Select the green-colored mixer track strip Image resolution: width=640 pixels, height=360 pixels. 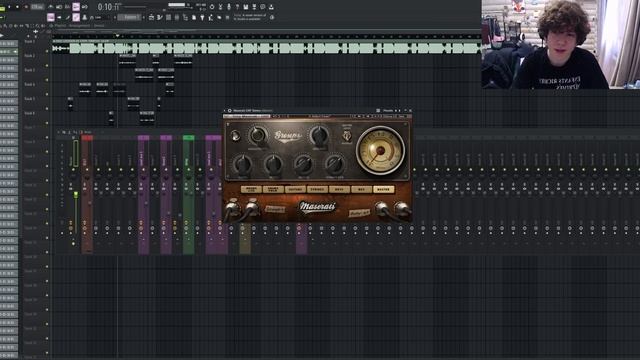click(188, 195)
